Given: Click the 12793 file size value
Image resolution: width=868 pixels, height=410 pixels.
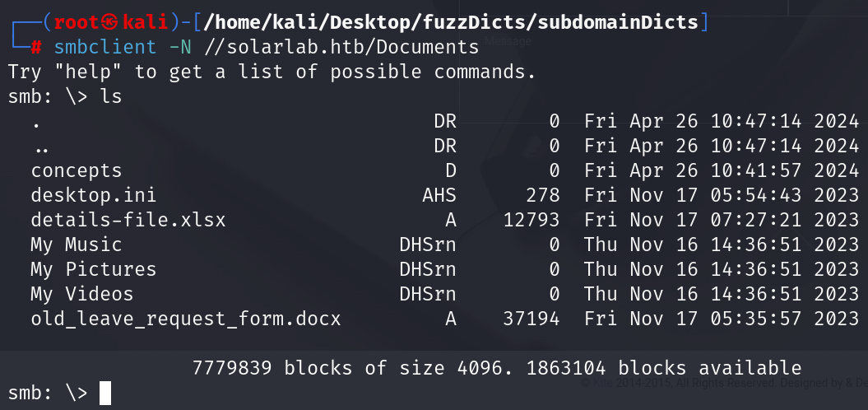Looking at the screenshot, I should click(x=531, y=220).
